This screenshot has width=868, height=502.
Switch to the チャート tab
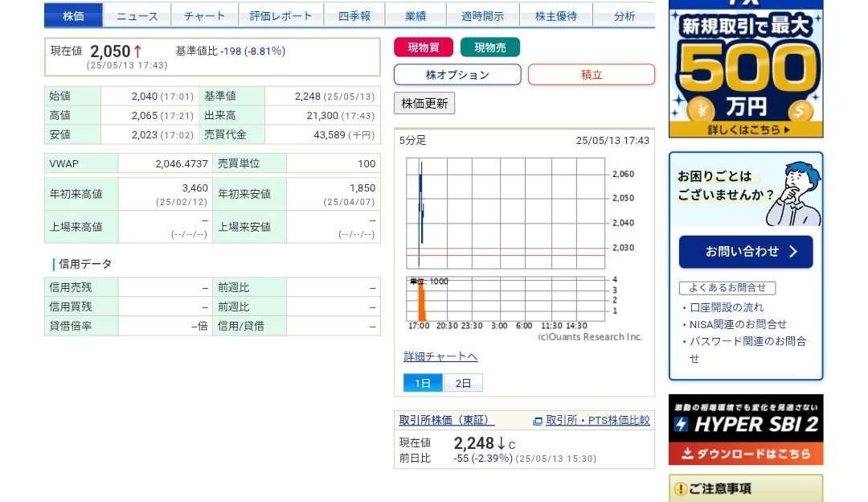[204, 16]
